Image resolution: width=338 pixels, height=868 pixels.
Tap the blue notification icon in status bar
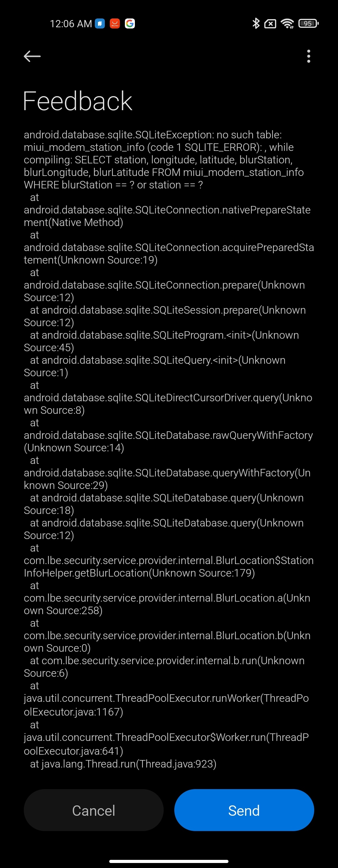(100, 23)
